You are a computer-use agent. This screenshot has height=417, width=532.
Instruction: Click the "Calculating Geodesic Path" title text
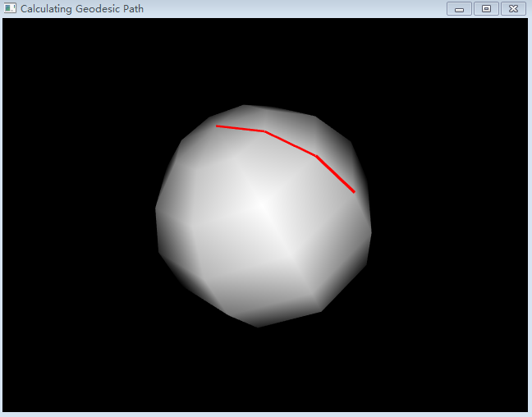pyautogui.click(x=82, y=8)
